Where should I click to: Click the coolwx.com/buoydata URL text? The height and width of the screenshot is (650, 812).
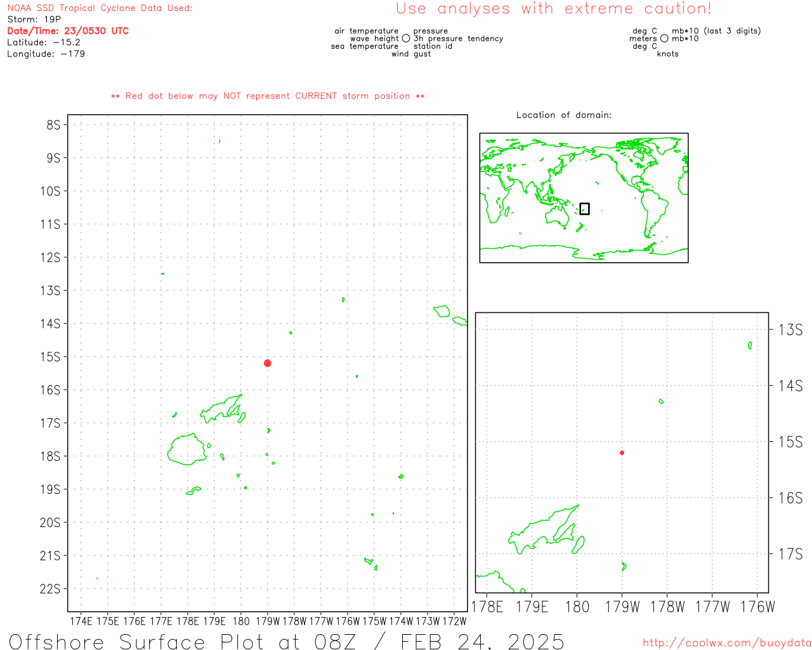(727, 643)
